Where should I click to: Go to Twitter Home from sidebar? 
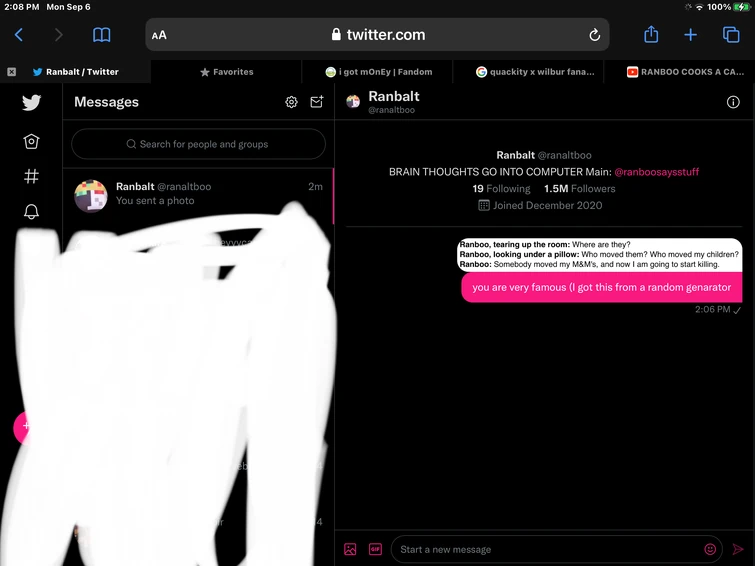(x=31, y=141)
